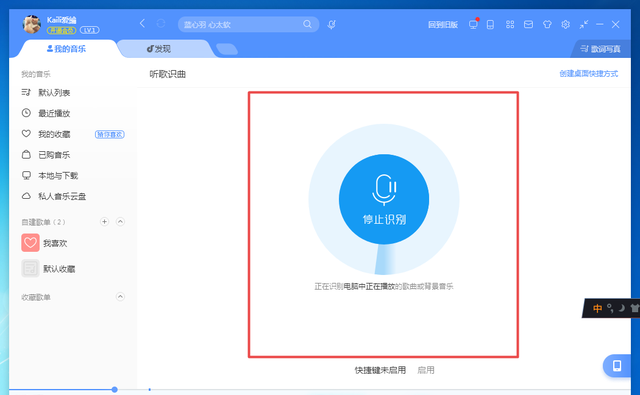Add new playlist with plus next to 自建歌单
This screenshot has width=640, height=395.
(x=104, y=222)
